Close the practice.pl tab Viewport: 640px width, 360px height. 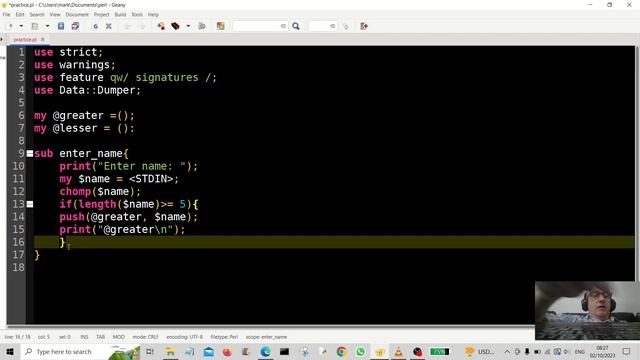pos(42,39)
